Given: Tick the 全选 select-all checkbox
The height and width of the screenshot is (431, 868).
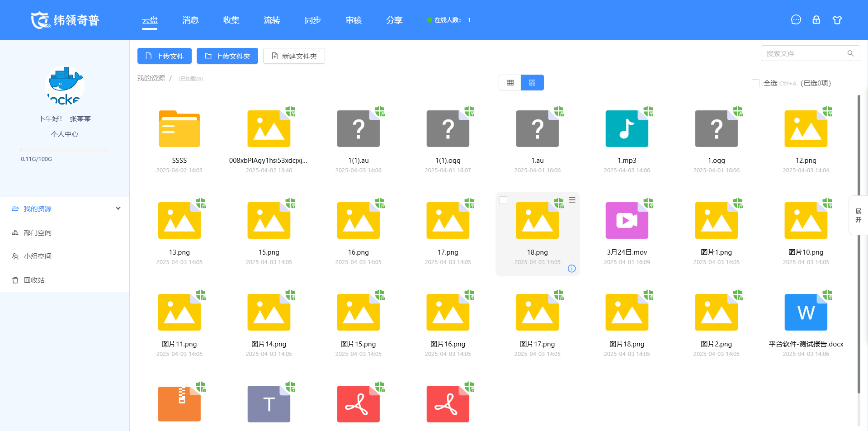Looking at the screenshot, I should coord(755,83).
